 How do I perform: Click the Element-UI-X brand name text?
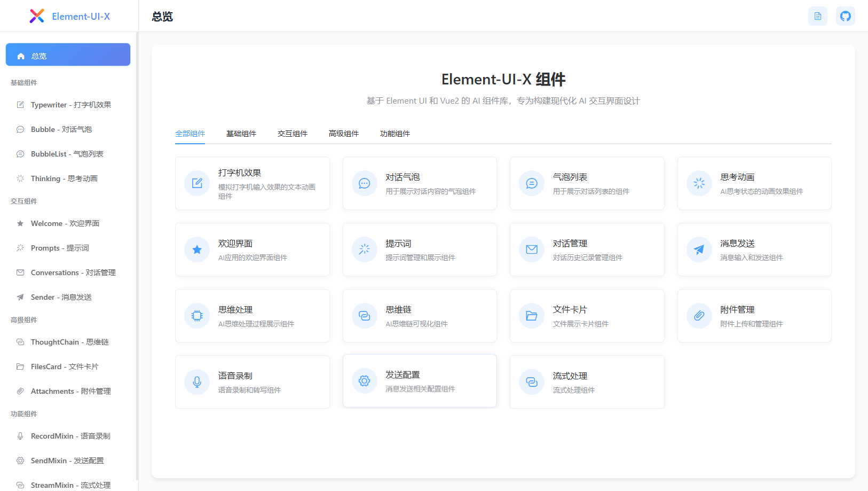tap(81, 17)
